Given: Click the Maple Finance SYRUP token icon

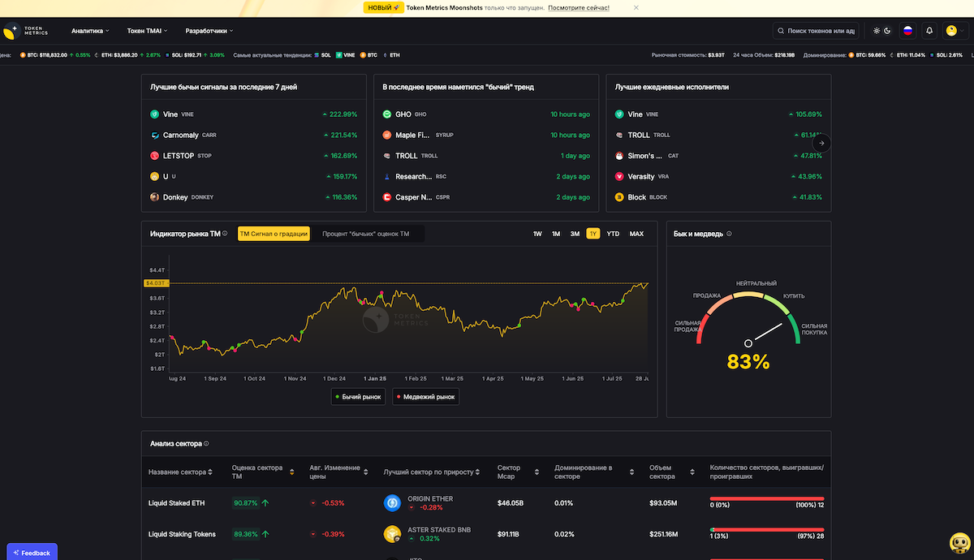Looking at the screenshot, I should point(387,136).
